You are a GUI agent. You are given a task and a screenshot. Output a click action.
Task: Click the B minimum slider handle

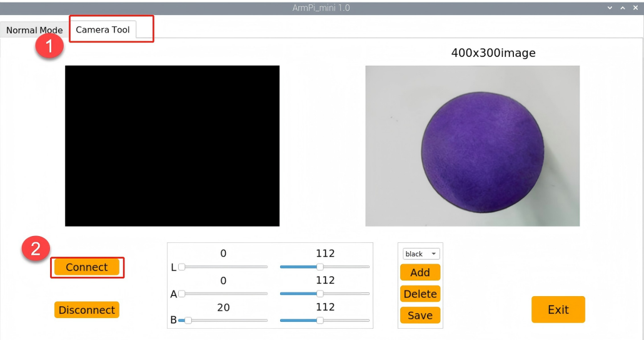click(188, 320)
